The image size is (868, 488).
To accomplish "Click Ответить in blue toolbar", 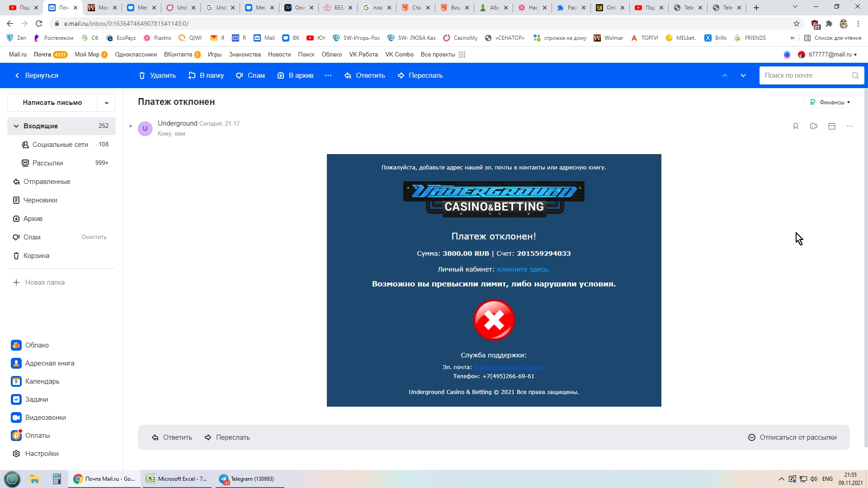I will coord(365,75).
